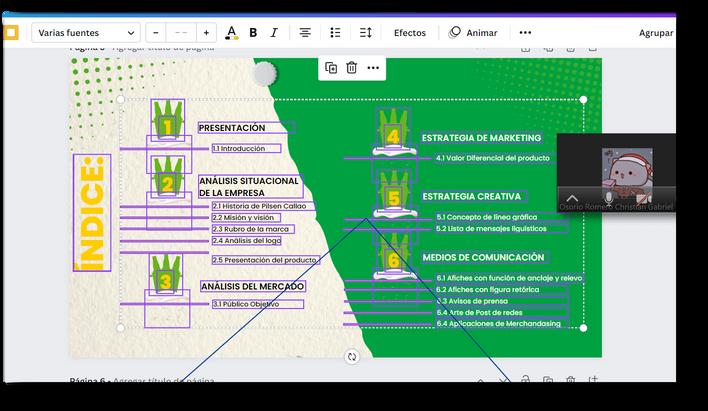708x411 pixels.
Task: Select the number 1 bottle graphic
Action: point(168,120)
